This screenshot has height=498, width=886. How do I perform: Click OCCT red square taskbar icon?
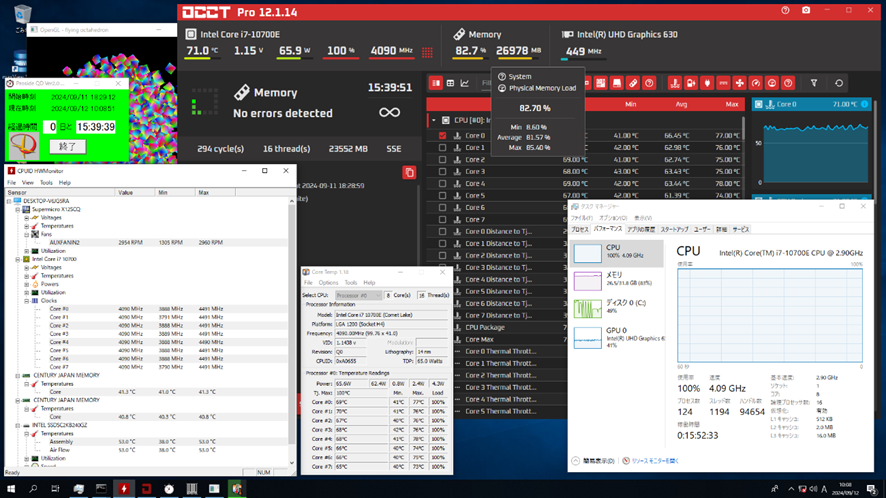(146, 488)
